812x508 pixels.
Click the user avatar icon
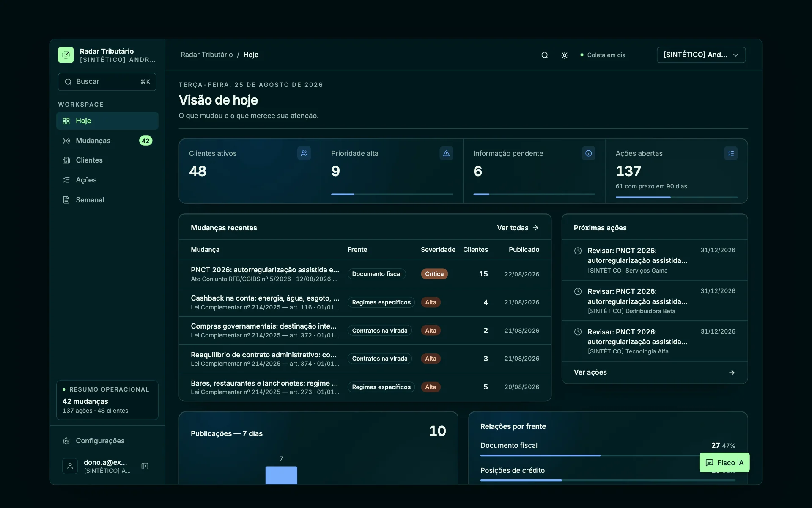coord(70,466)
